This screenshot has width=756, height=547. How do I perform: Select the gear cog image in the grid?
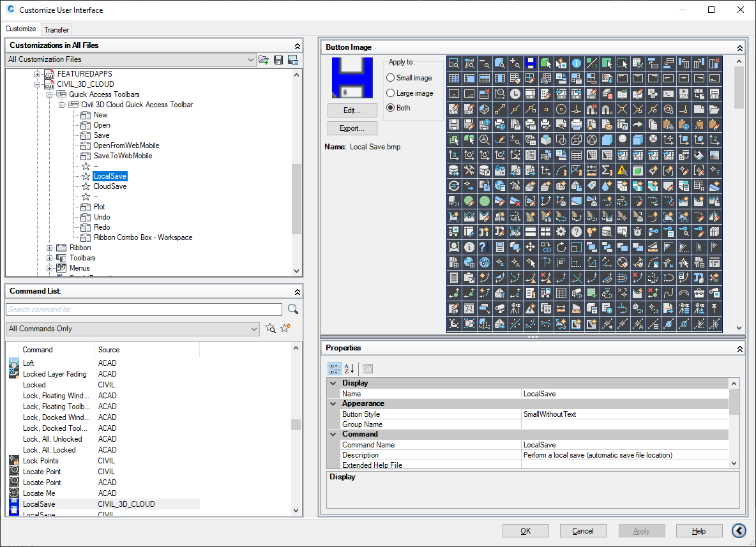click(561, 232)
